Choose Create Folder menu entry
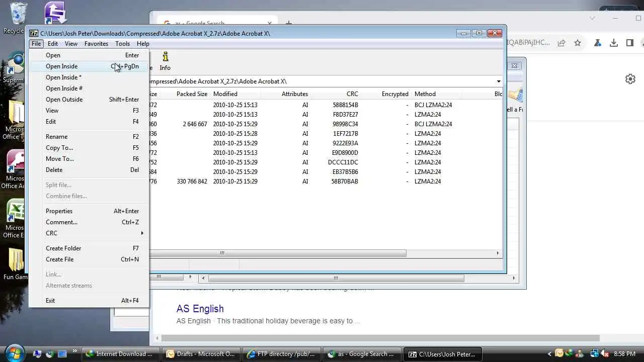 89,248
